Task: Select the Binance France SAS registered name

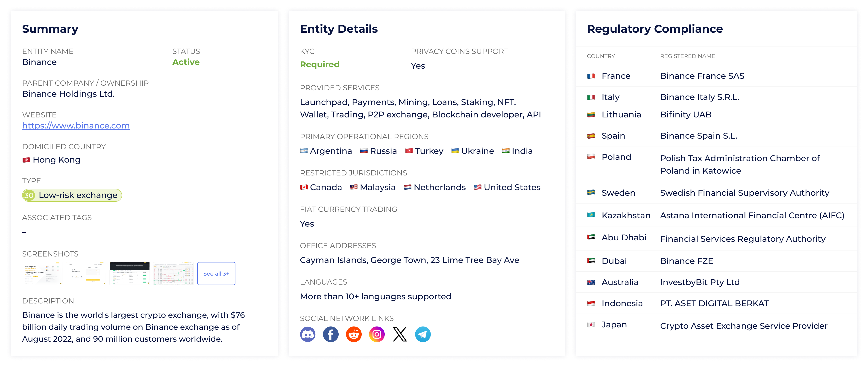Action: pyautogui.click(x=702, y=76)
